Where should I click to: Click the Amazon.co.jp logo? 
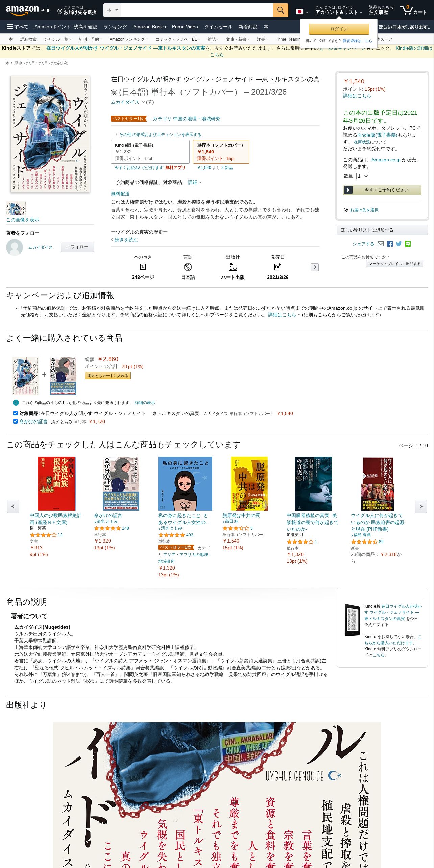[28, 10]
